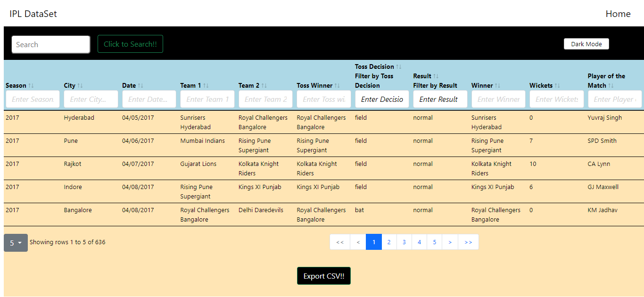This screenshot has height=297, width=644.
Task: Focus the Enter Season filter field
Action: click(x=33, y=99)
